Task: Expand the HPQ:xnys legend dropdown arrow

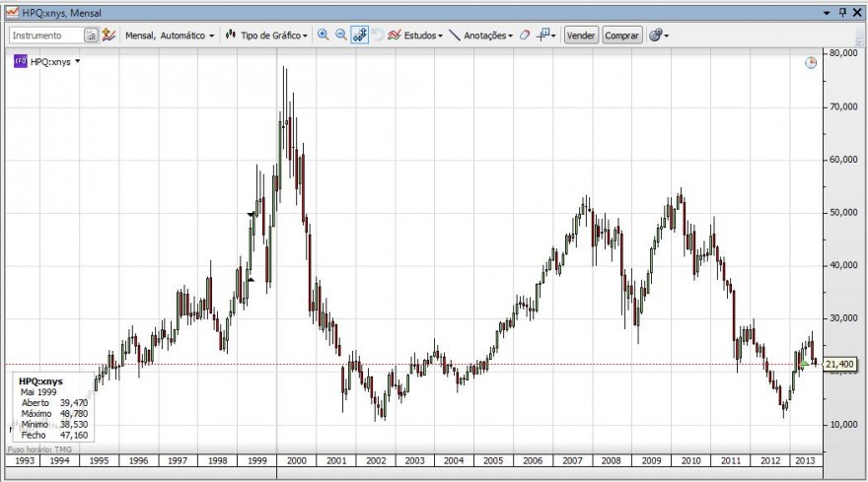Action: click(x=78, y=61)
